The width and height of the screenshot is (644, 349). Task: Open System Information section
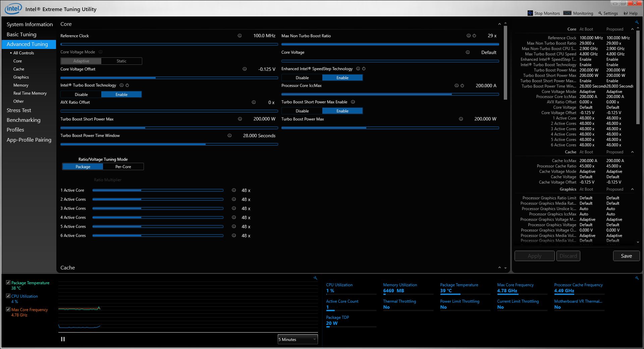coord(30,24)
